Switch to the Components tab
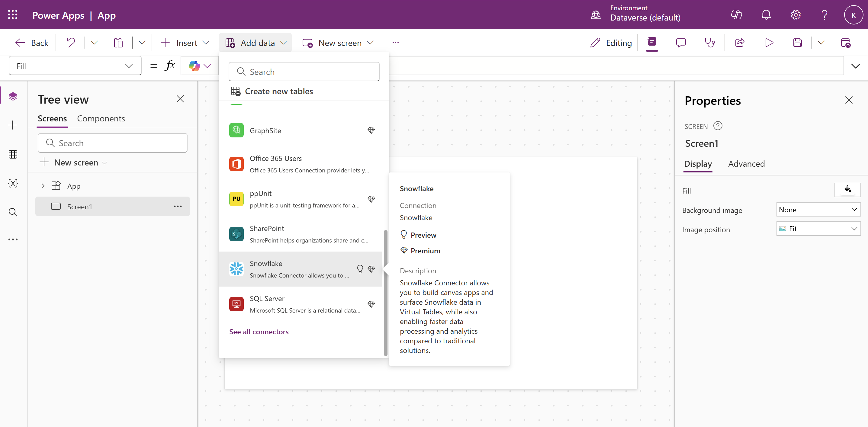The width and height of the screenshot is (868, 427). (101, 119)
